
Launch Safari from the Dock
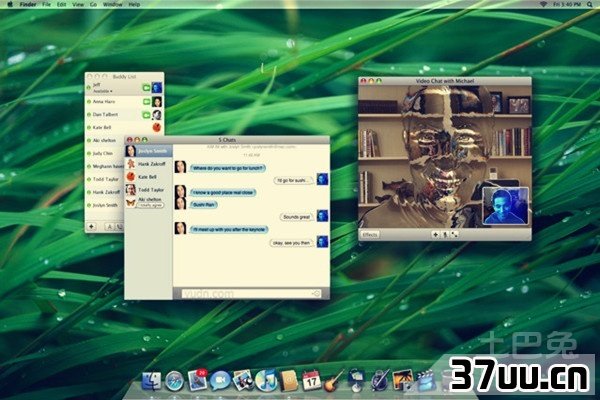[174, 381]
